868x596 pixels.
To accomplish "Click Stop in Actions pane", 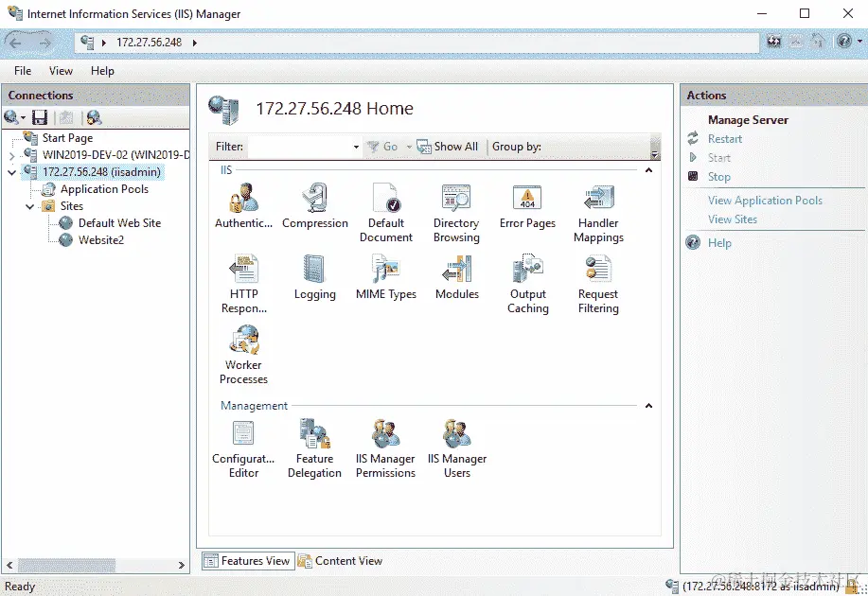I will point(719,177).
